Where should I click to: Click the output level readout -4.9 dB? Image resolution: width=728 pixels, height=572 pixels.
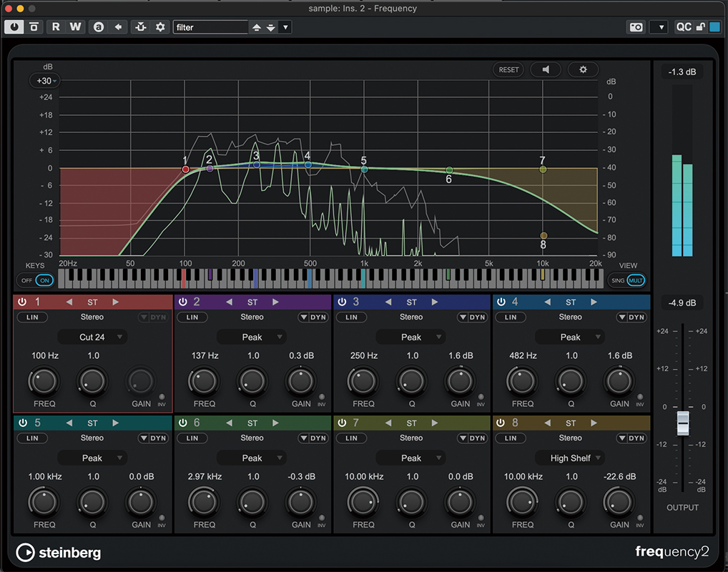[x=682, y=302]
